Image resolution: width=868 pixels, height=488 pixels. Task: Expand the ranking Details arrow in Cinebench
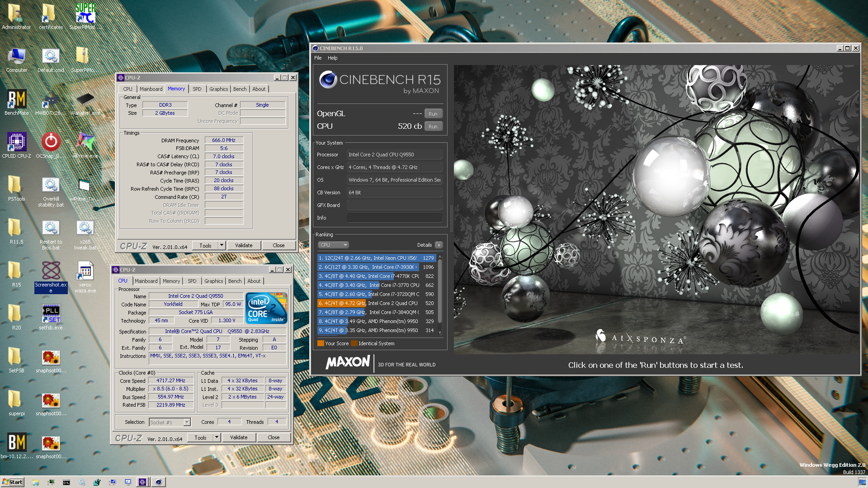pos(439,245)
